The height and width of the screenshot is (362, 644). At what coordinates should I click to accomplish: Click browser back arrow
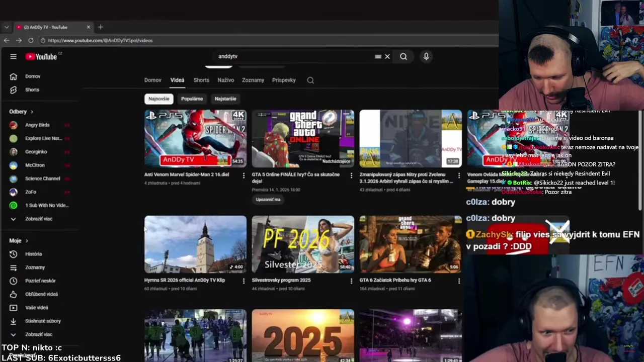[x=7, y=40]
